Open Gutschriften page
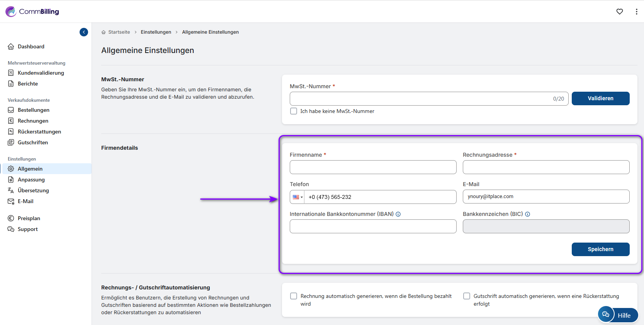Screen dimensions: 644x325 pos(33,142)
